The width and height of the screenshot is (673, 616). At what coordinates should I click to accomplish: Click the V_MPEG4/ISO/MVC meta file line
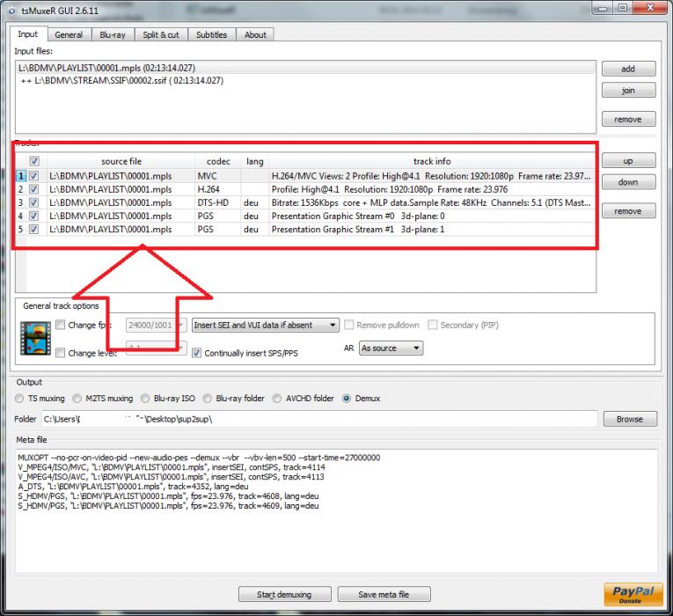click(172, 467)
